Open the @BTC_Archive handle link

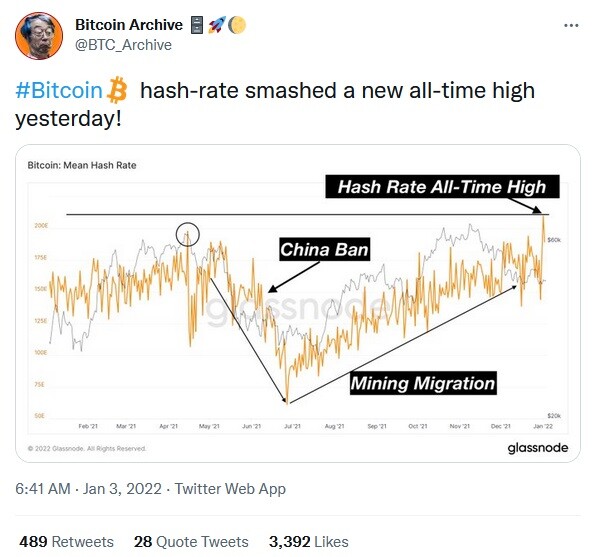coord(124,45)
